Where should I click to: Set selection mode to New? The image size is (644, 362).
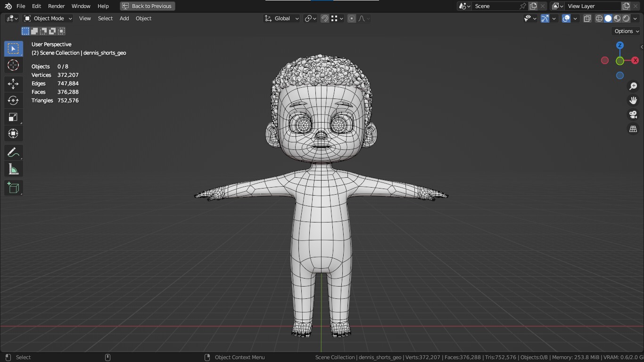(x=25, y=31)
